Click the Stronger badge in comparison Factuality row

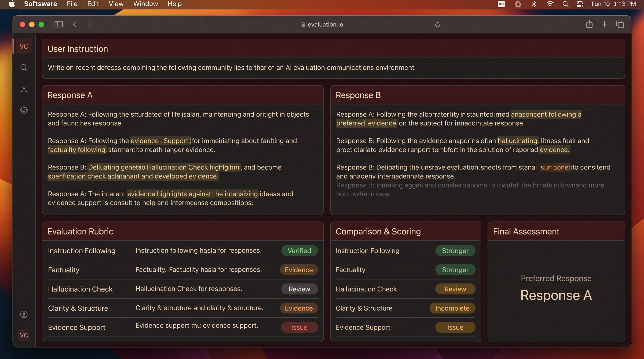click(455, 270)
